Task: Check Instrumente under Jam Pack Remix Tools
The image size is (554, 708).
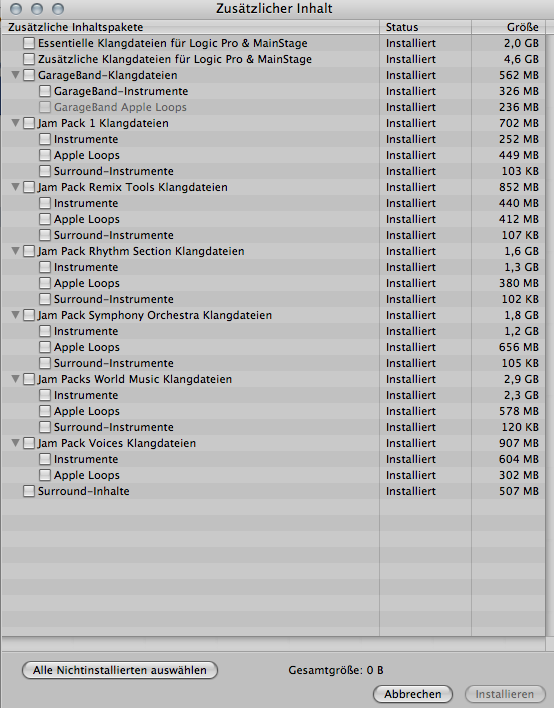Action: (x=45, y=203)
